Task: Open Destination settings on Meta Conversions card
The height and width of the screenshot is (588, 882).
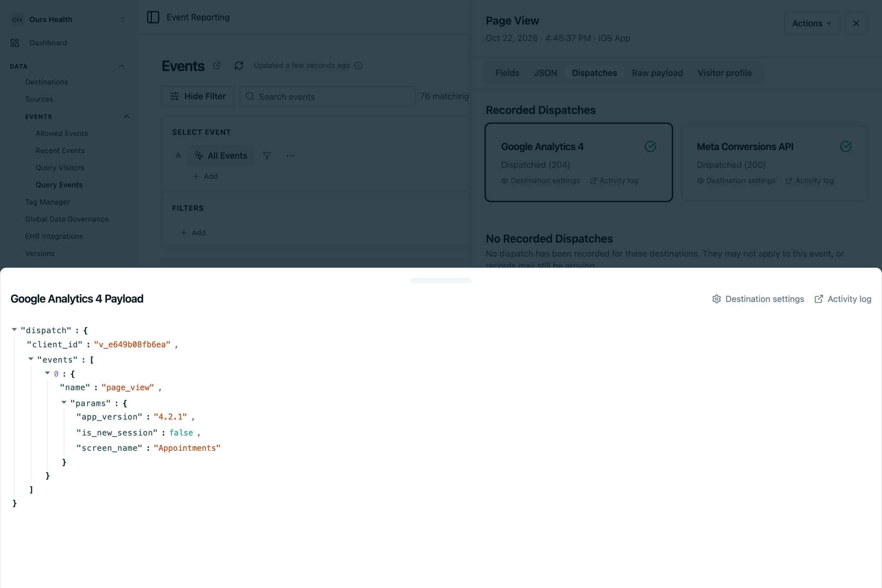Action: point(736,180)
